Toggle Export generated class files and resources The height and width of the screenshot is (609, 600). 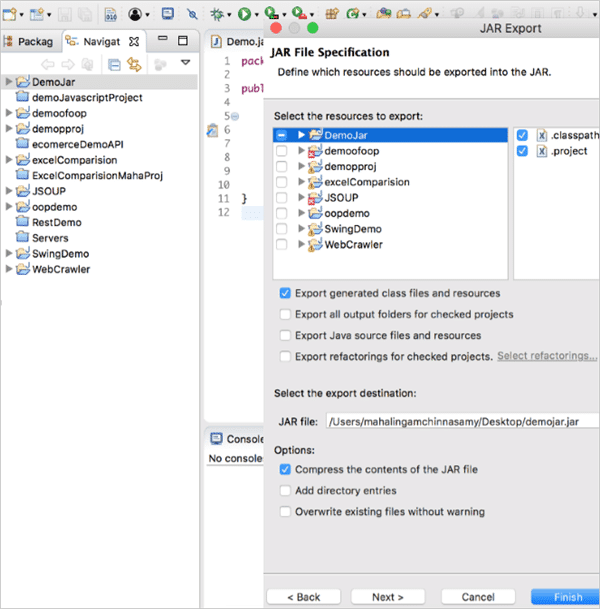[x=285, y=293]
